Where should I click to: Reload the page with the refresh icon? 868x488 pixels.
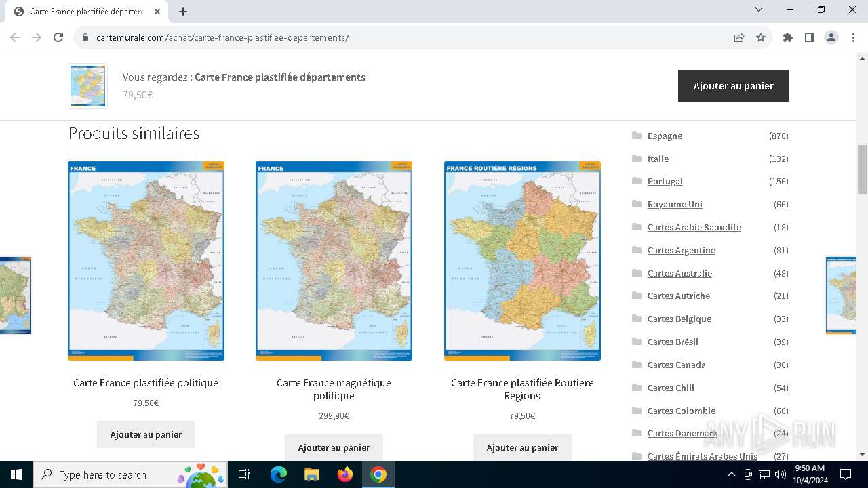58,37
